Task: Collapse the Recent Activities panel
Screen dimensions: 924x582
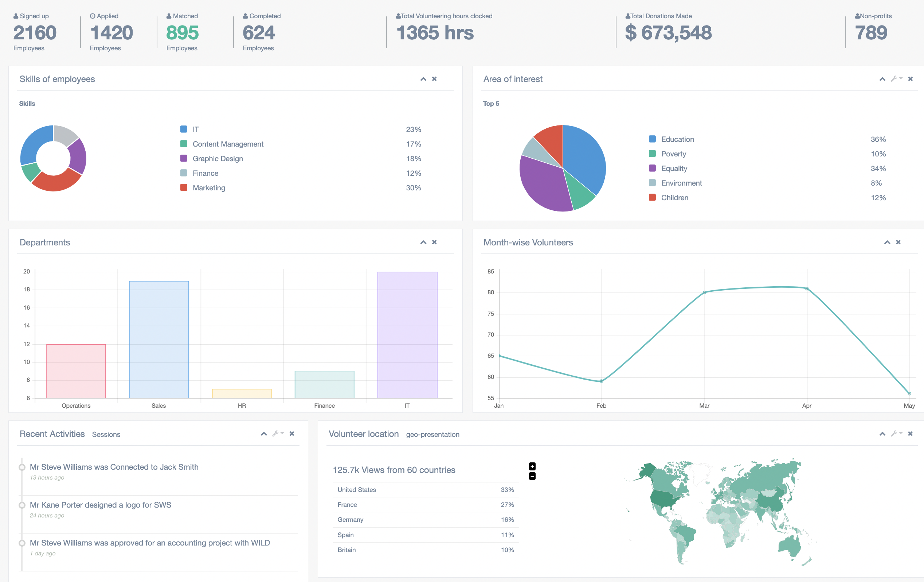Action: (264, 434)
